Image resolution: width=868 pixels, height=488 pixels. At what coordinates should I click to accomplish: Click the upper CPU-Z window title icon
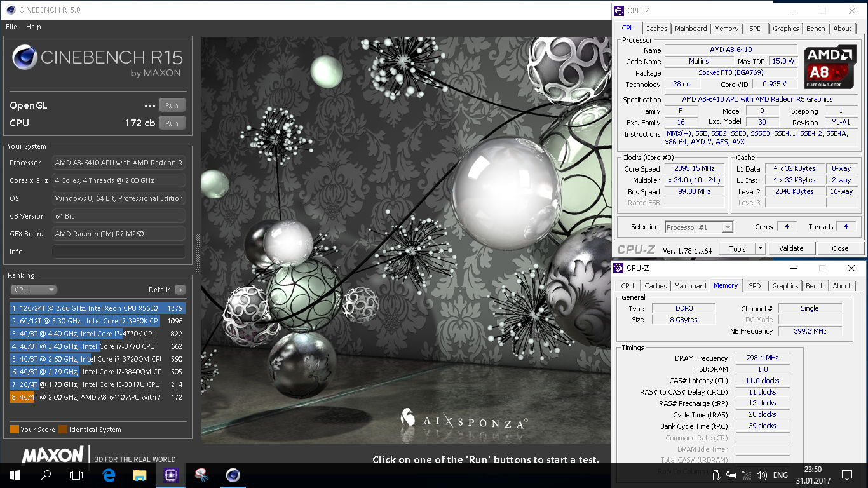pos(618,11)
